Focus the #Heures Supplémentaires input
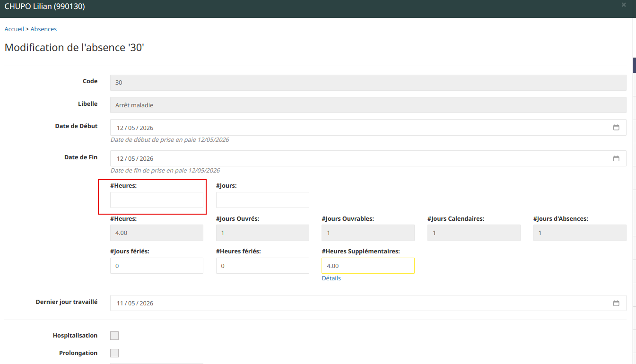This screenshot has width=636, height=364. [368, 266]
